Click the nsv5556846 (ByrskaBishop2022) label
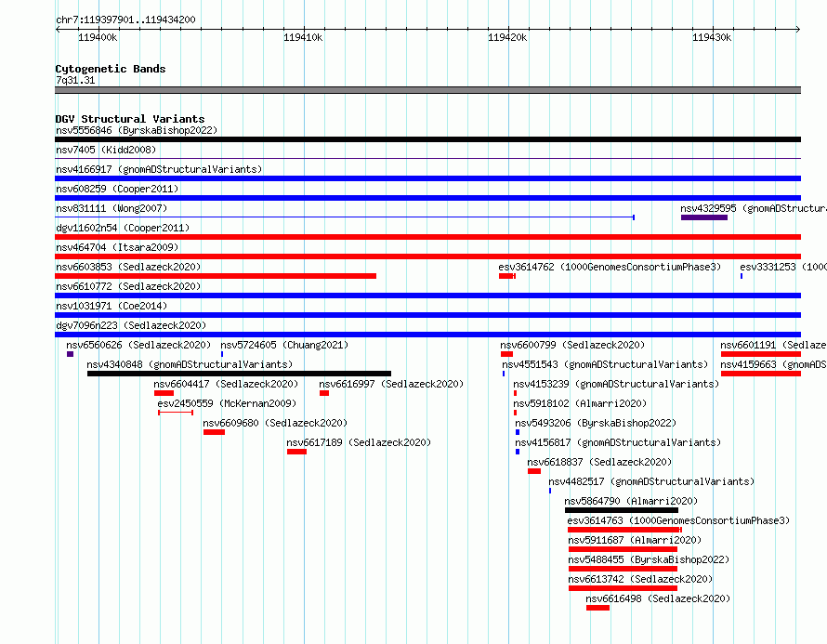The width and height of the screenshot is (827, 644). click(x=137, y=130)
